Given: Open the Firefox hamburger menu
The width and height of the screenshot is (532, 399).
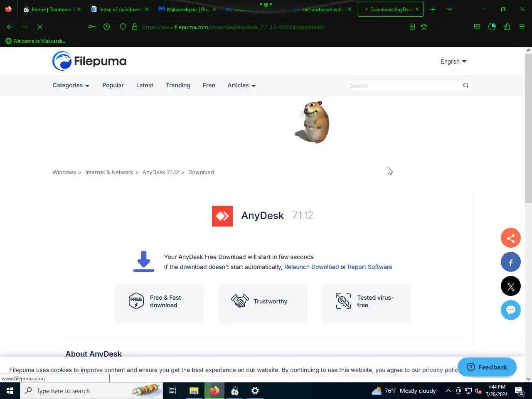Looking at the screenshot, I should 522,27.
